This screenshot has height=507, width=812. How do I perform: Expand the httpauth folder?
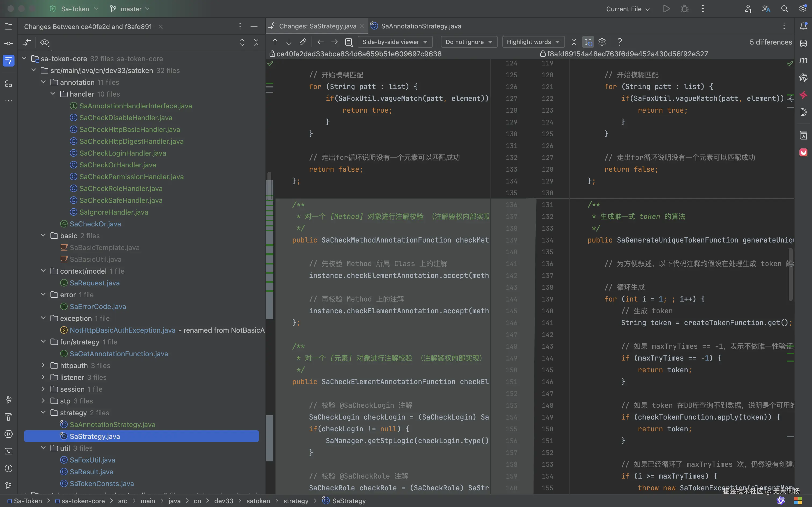point(43,365)
